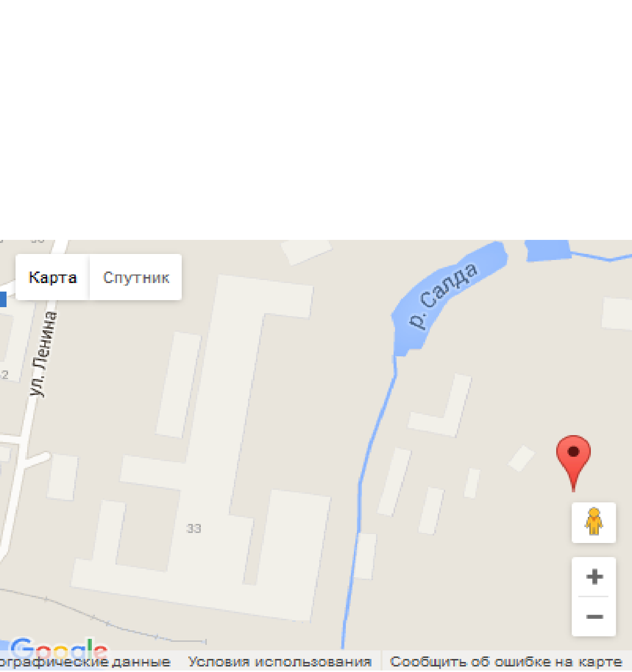Open the Google logo link
Image resolution: width=632 pixels, height=672 pixels.
59,650
